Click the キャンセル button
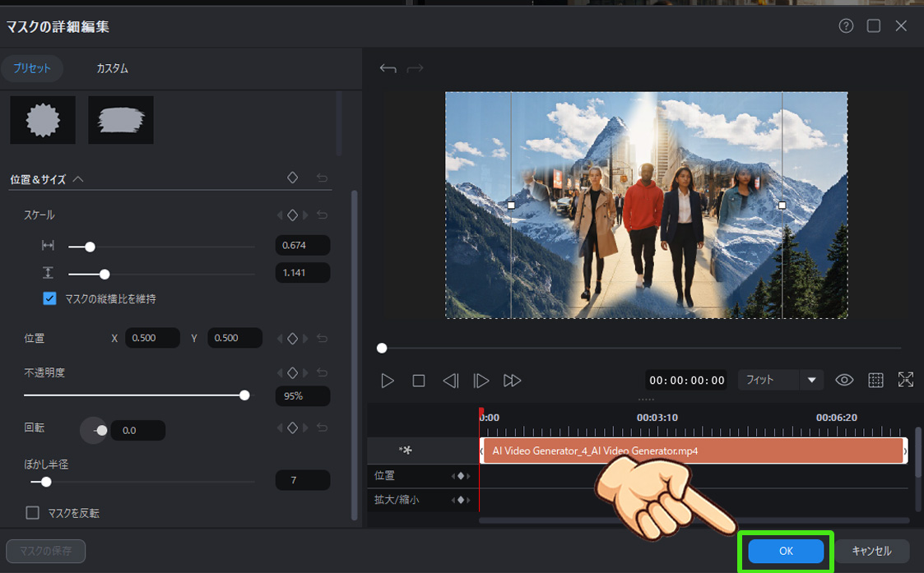This screenshot has height=573, width=924. [871, 551]
